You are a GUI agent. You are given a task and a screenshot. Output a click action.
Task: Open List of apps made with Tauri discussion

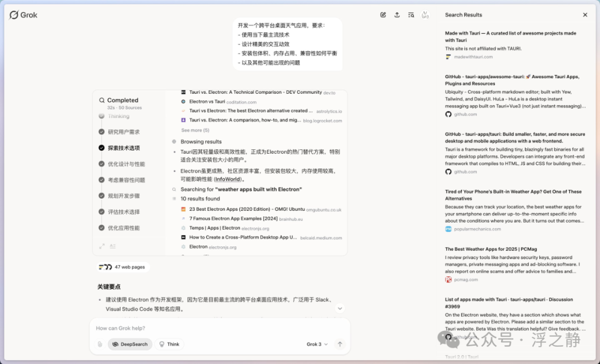point(509,303)
